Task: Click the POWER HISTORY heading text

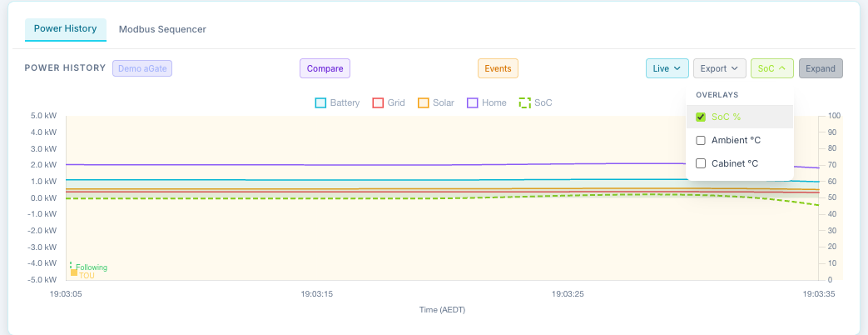Action: coord(65,67)
